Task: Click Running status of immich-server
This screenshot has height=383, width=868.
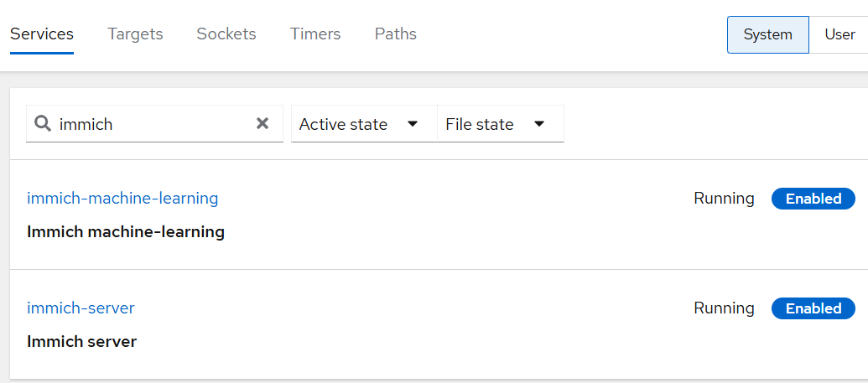Action: click(724, 308)
